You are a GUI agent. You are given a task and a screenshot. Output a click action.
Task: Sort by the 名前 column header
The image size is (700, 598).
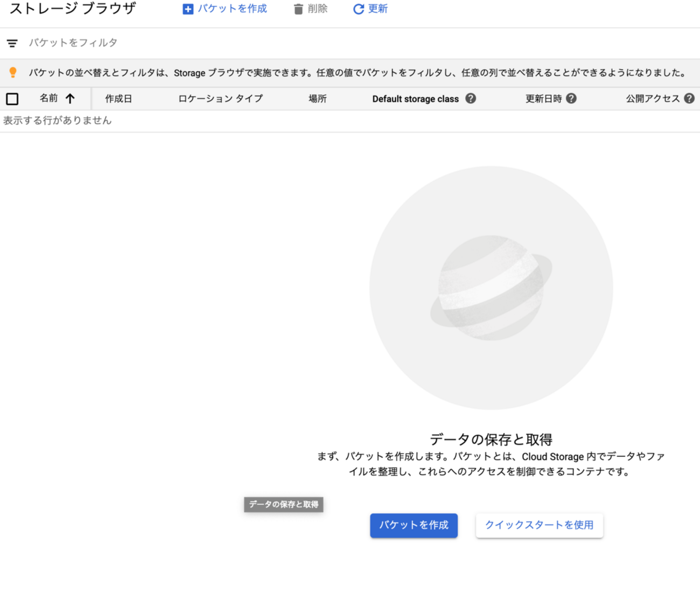tap(48, 98)
